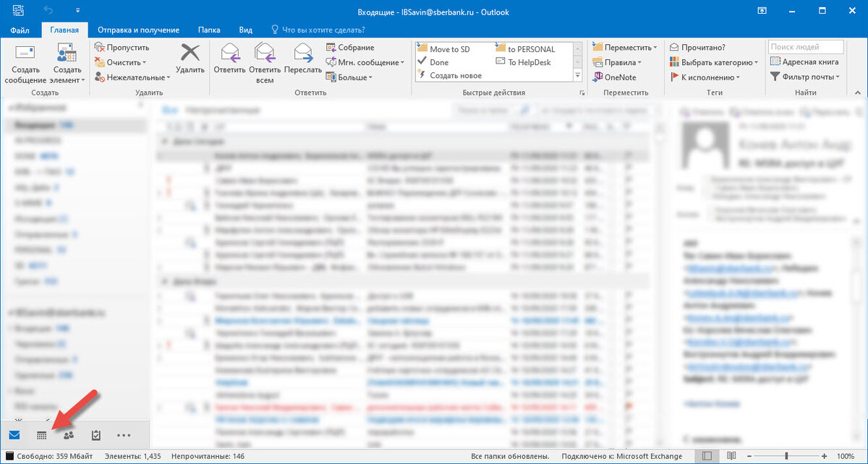The image size is (868, 464).
Task: Open the Мгн. сообщение instant message dropdown
Action: pos(365,62)
